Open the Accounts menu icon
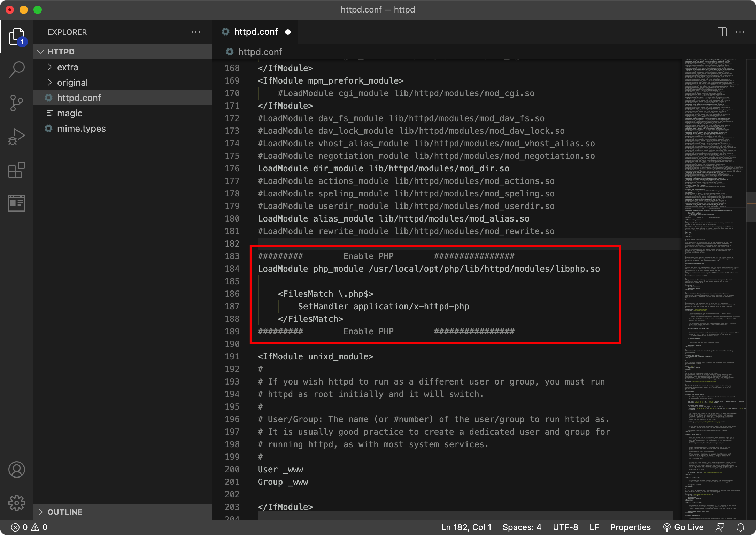This screenshot has width=756, height=535. pos(16,470)
